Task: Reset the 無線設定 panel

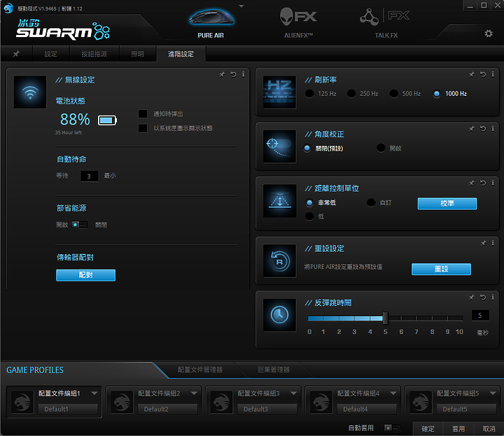Action: 233,75
